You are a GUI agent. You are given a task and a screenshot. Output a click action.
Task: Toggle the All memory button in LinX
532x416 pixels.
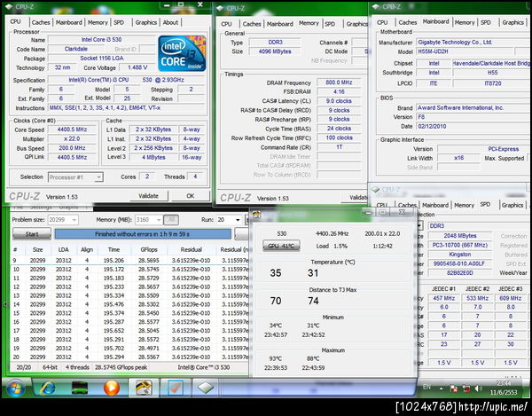tap(171, 220)
